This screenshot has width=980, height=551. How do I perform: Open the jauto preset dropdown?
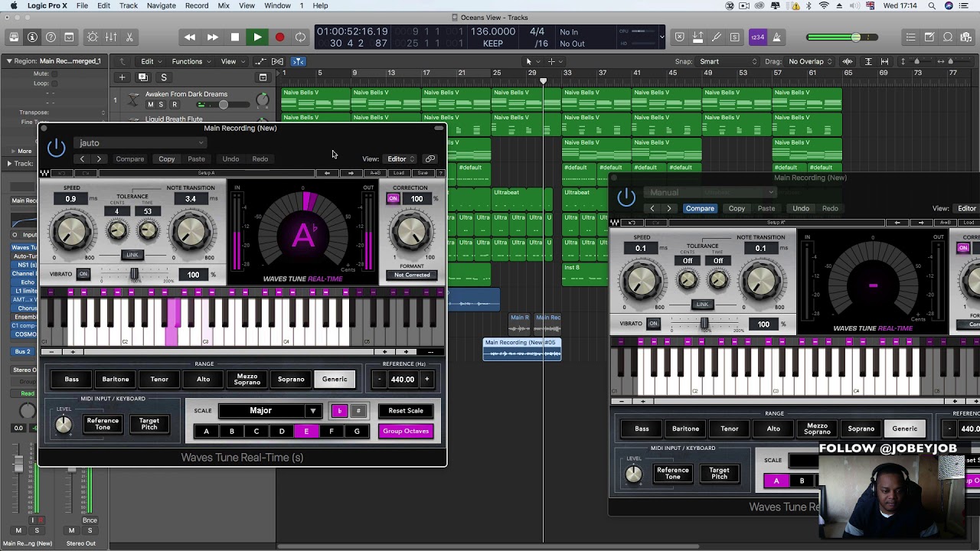[x=142, y=143]
